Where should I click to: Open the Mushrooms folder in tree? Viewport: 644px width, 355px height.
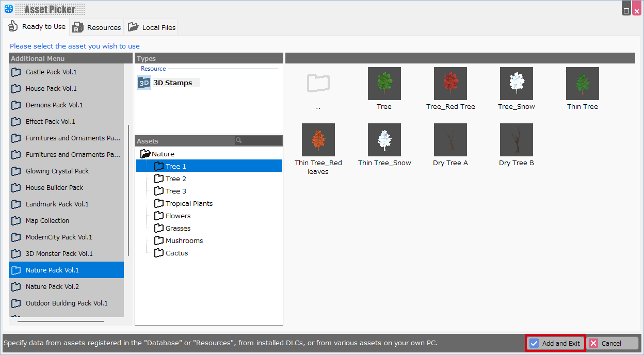click(x=184, y=240)
